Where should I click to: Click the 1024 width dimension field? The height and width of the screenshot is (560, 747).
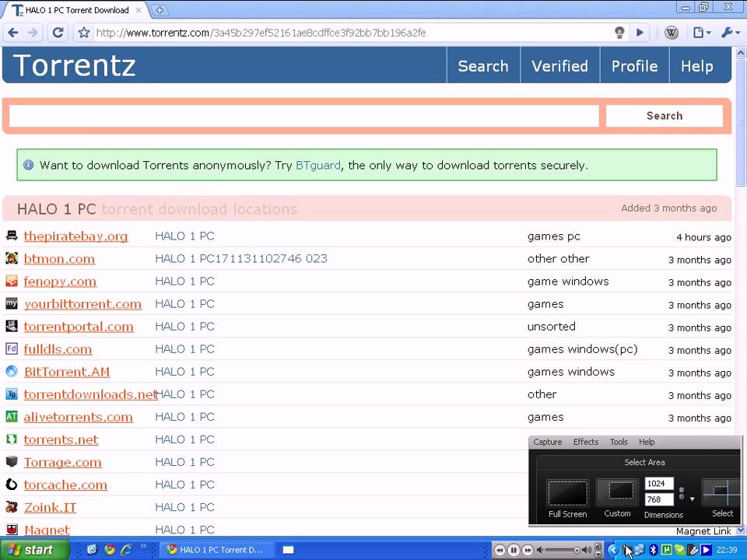click(x=659, y=483)
